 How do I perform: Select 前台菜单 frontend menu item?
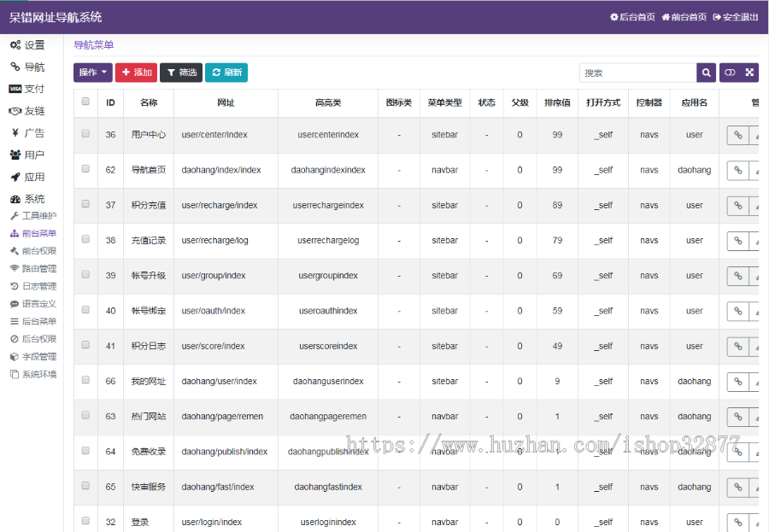(33, 233)
